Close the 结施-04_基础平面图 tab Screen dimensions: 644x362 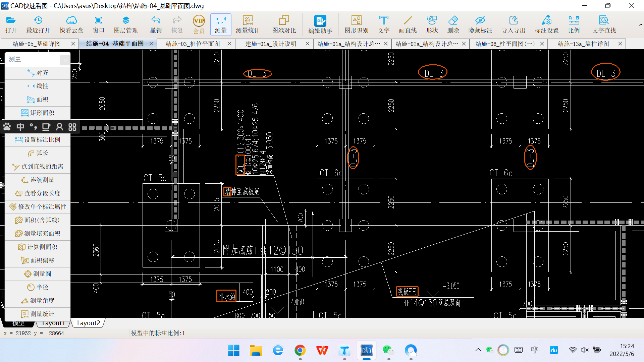pyautogui.click(x=151, y=44)
